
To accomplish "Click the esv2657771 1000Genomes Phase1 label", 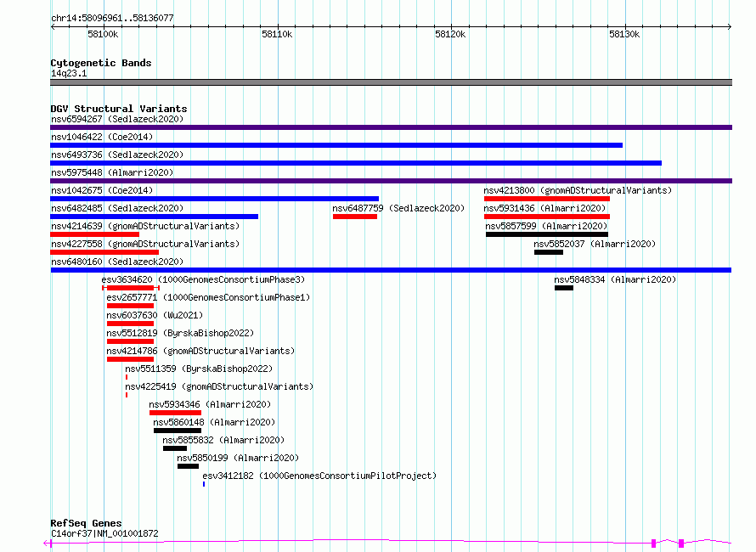I will coord(208,297).
